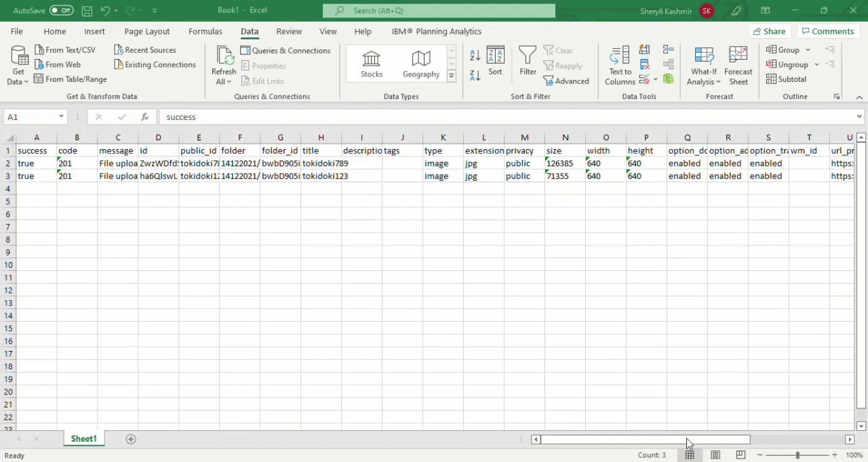Switch to Page Break Preview
Image resolution: width=868 pixels, height=462 pixels.
pyautogui.click(x=741, y=455)
